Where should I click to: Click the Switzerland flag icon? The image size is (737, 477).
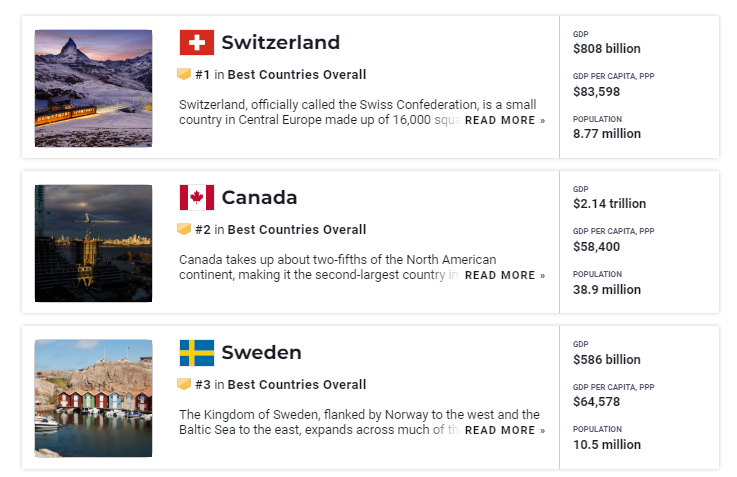click(x=197, y=43)
